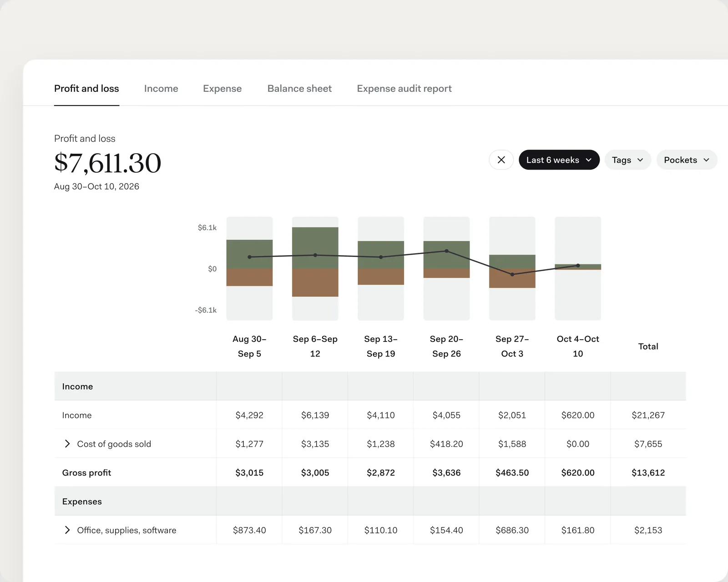Open the Balance sheet tab
728x582 pixels.
[299, 89]
